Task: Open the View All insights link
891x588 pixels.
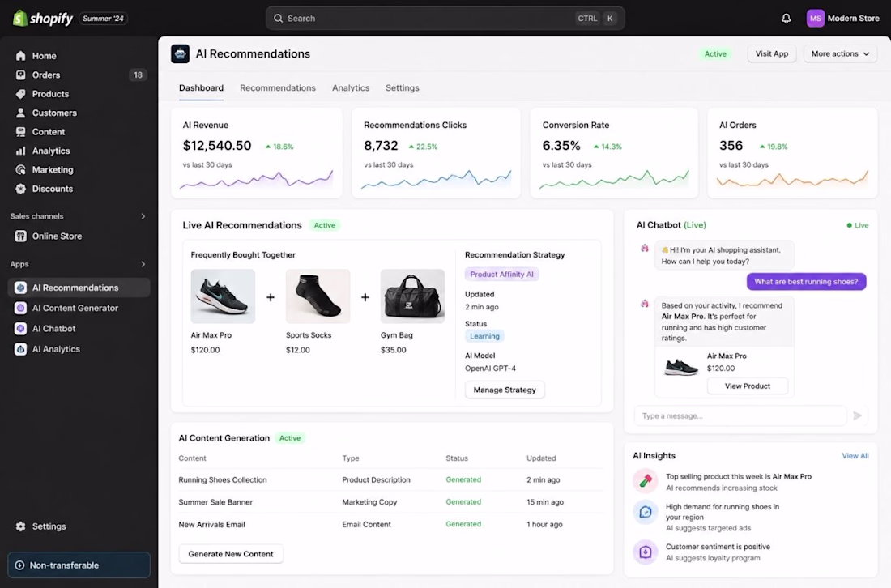Action: [855, 456]
